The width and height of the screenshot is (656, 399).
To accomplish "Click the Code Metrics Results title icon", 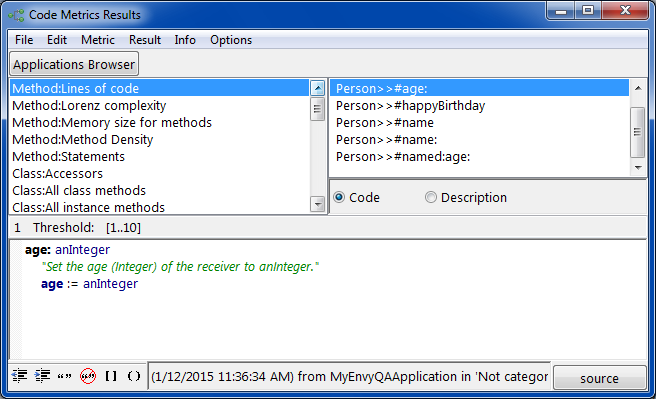I will (16, 15).
